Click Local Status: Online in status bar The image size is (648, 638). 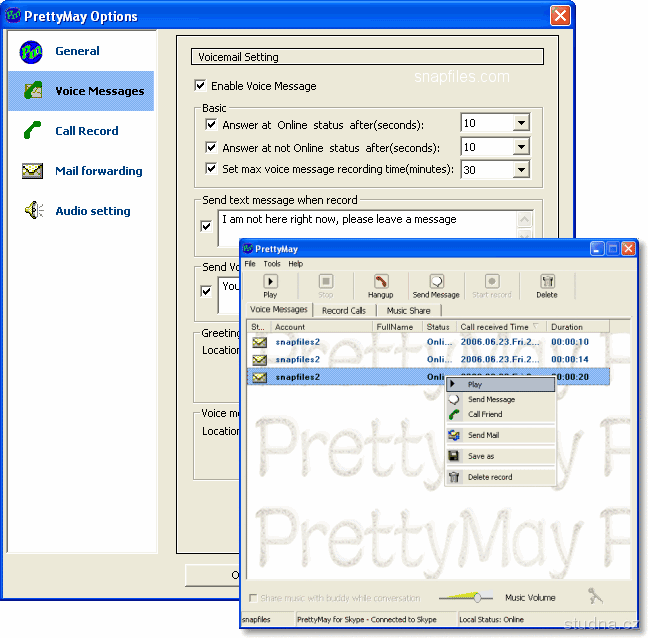[x=491, y=619]
